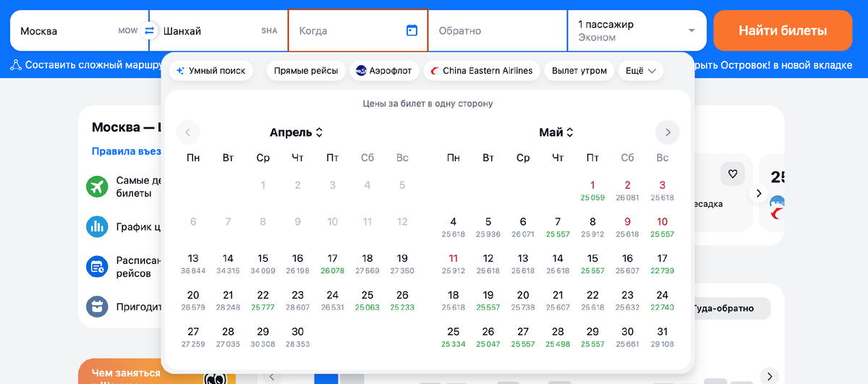This screenshot has height=384, width=868.
Task: Click the Пригодится briefcase icon
Action: (x=97, y=307)
